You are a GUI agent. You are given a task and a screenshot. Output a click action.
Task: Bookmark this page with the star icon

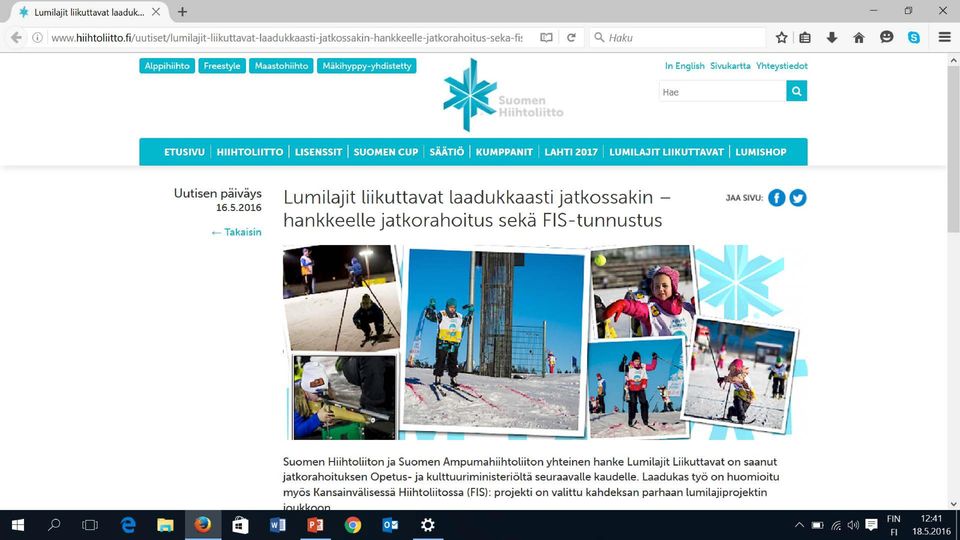pos(781,37)
